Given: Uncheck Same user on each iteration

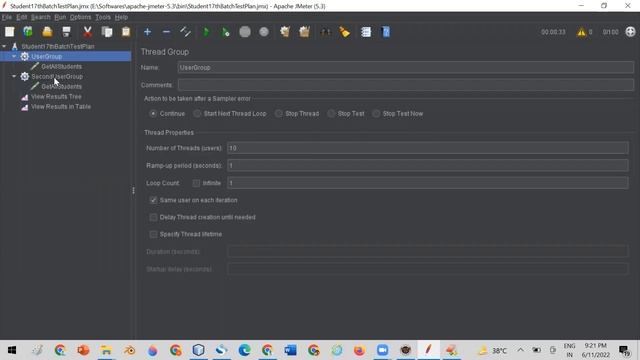Looking at the screenshot, I should (x=153, y=200).
